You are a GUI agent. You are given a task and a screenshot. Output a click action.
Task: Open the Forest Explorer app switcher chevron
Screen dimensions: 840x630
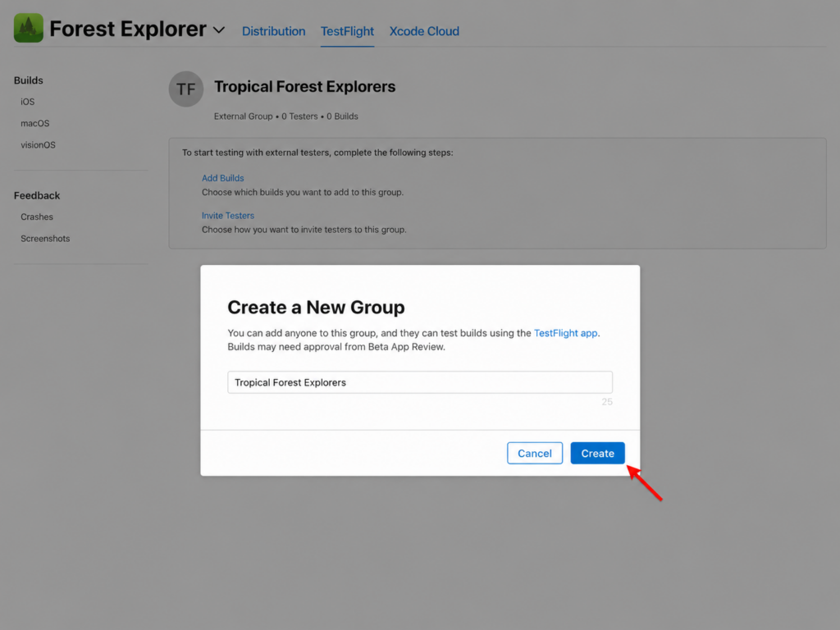tap(218, 30)
